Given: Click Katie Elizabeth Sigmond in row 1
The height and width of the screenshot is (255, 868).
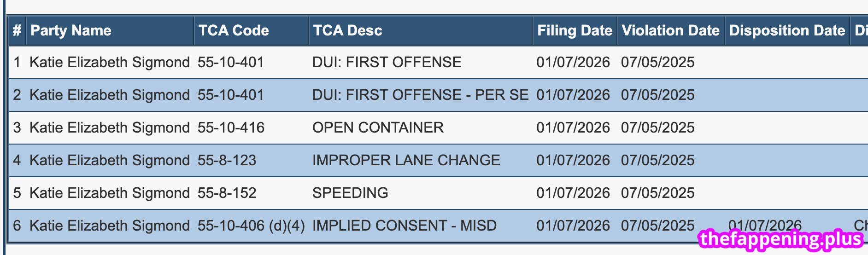Looking at the screenshot, I should coord(110,62).
